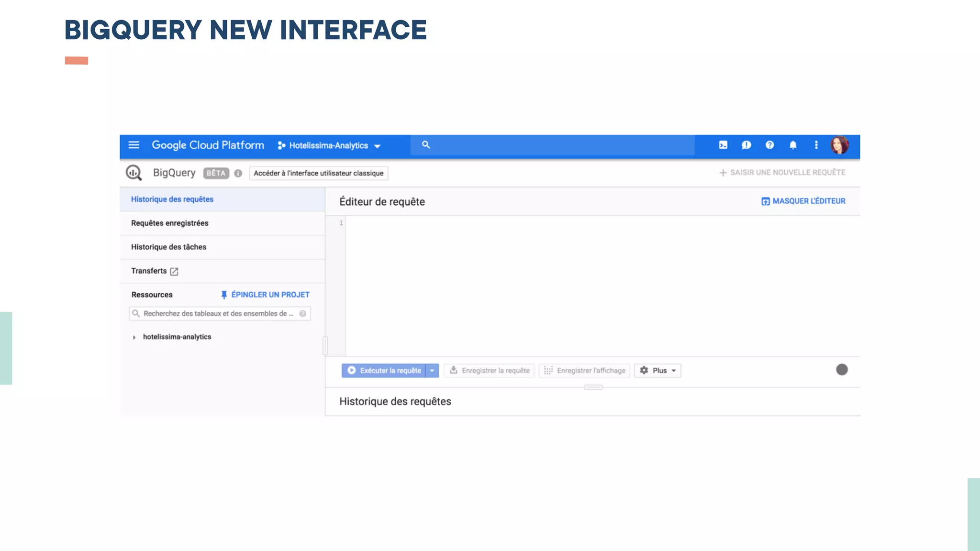Open the help question mark icon
The height and width of the screenshot is (551, 980).
(x=769, y=145)
